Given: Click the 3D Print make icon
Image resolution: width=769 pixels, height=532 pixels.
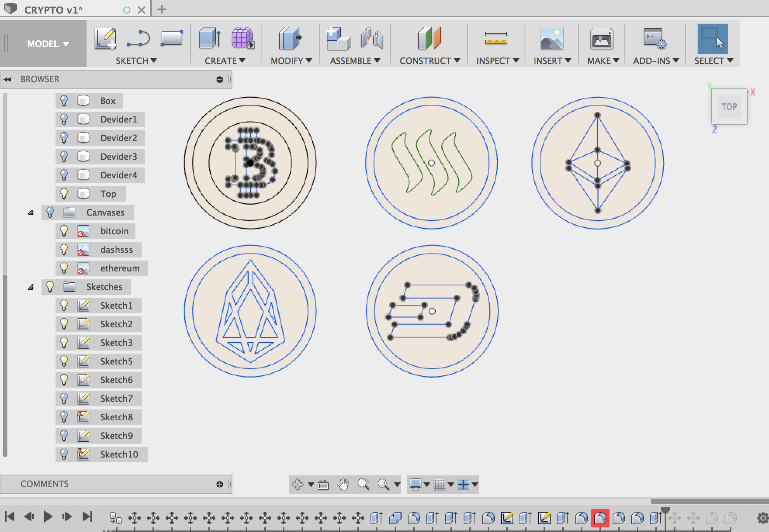Looking at the screenshot, I should [x=601, y=38].
